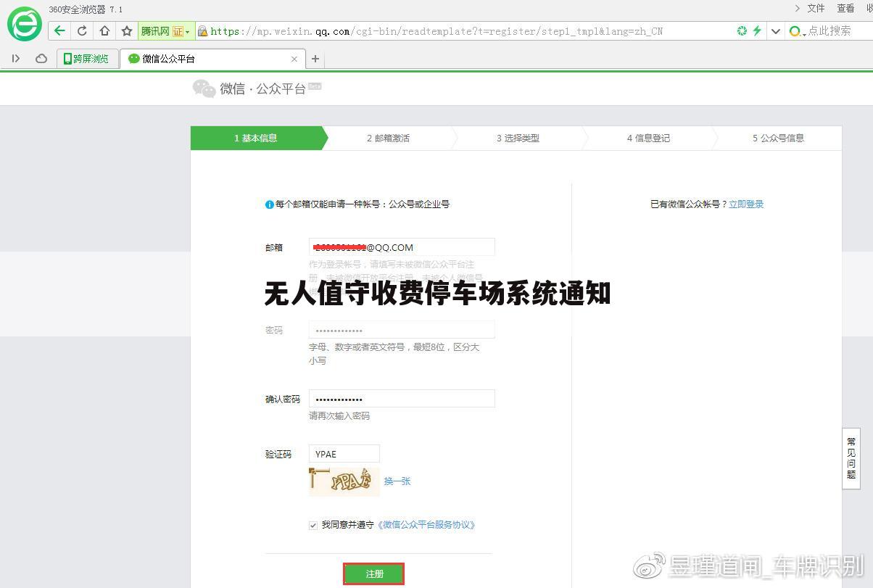Image resolution: width=873 pixels, height=588 pixels.
Task: Open the 腾讯网 certificate badge dropdown
Action: tap(165, 31)
